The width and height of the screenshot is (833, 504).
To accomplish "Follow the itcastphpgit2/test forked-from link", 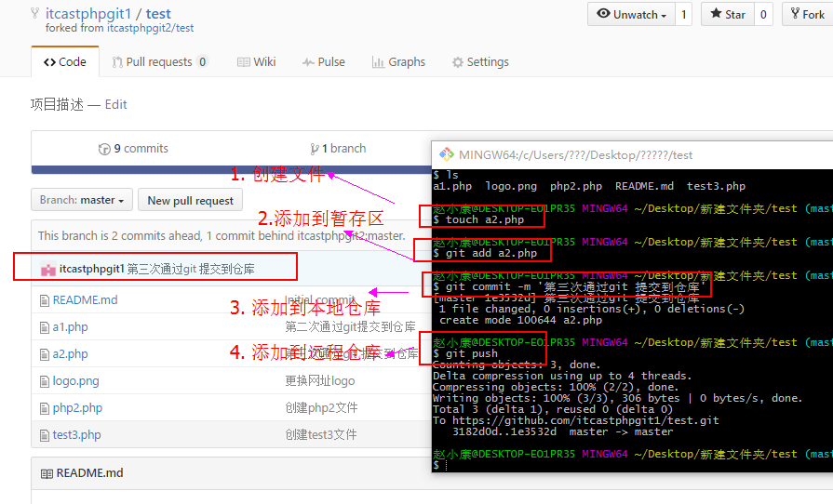I will (151, 28).
